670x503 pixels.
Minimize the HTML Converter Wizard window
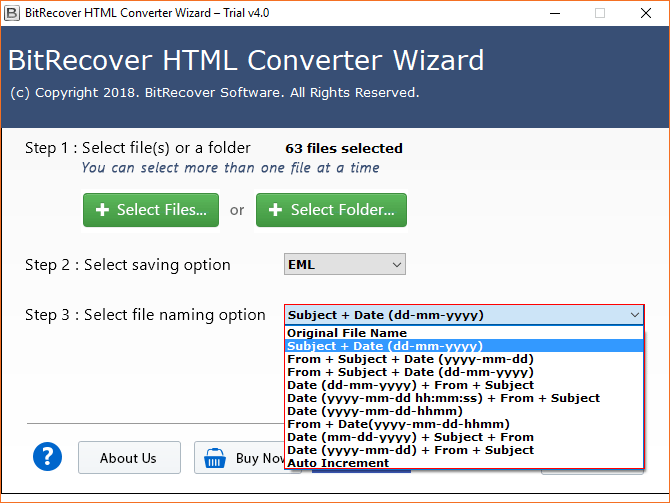[x=555, y=13]
